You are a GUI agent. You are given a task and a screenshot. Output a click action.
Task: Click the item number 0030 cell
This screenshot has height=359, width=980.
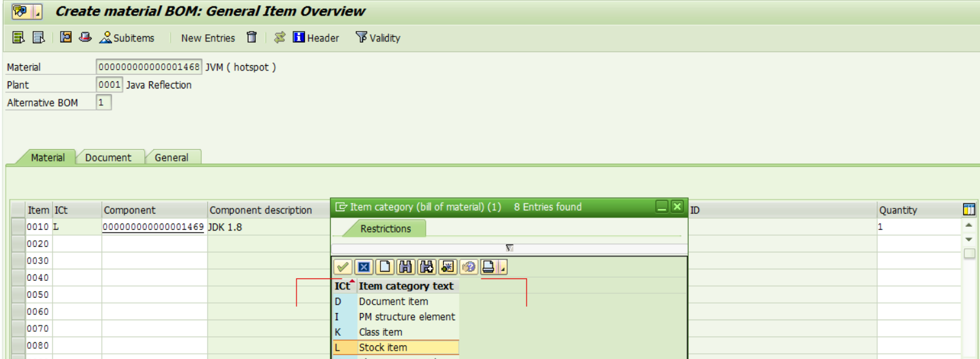(x=39, y=260)
